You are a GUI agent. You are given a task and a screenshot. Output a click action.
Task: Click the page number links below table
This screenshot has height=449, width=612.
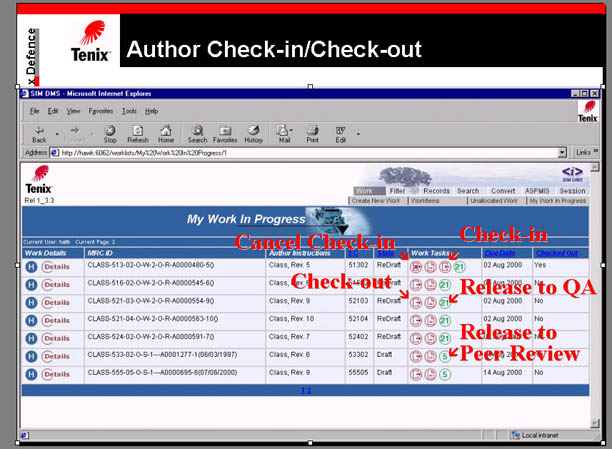(x=306, y=390)
